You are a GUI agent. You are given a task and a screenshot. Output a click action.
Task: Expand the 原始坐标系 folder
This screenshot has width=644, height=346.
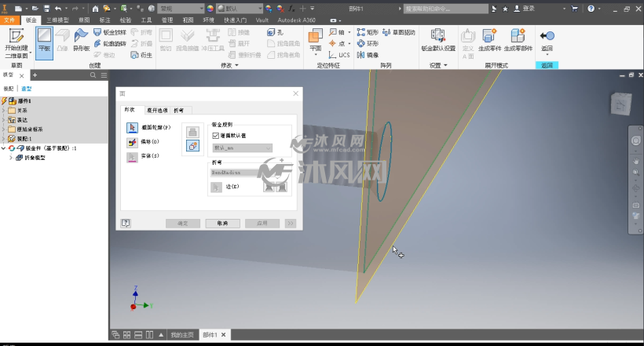point(4,129)
